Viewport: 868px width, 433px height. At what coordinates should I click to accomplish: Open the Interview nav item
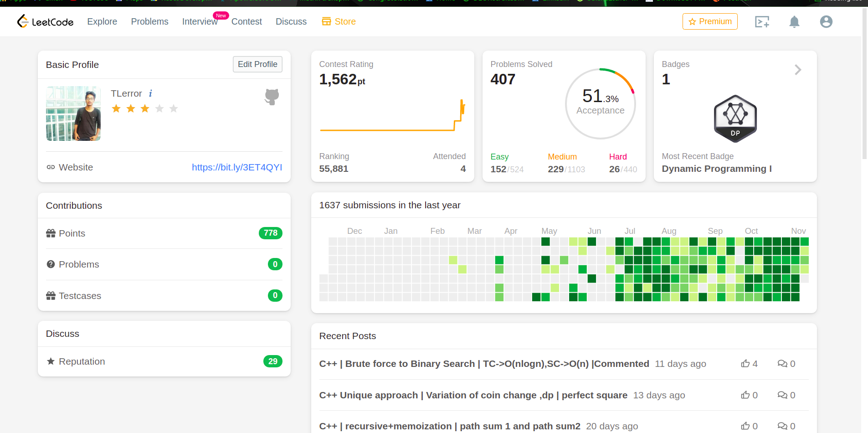point(200,21)
